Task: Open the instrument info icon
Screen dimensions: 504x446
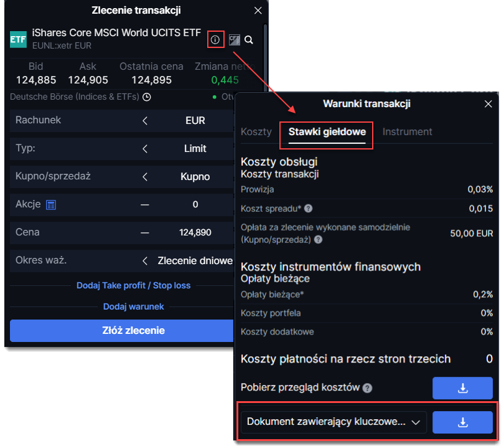Action: point(215,40)
